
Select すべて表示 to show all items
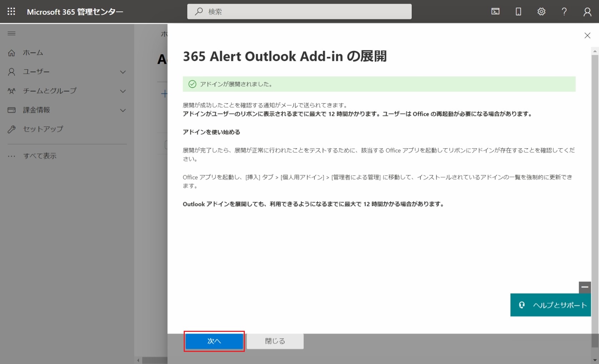click(40, 156)
